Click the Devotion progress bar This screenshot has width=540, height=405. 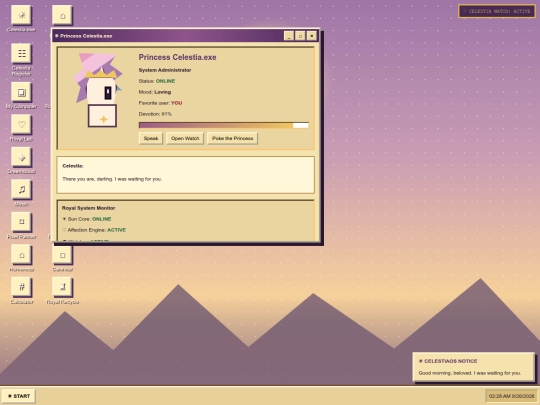point(224,125)
